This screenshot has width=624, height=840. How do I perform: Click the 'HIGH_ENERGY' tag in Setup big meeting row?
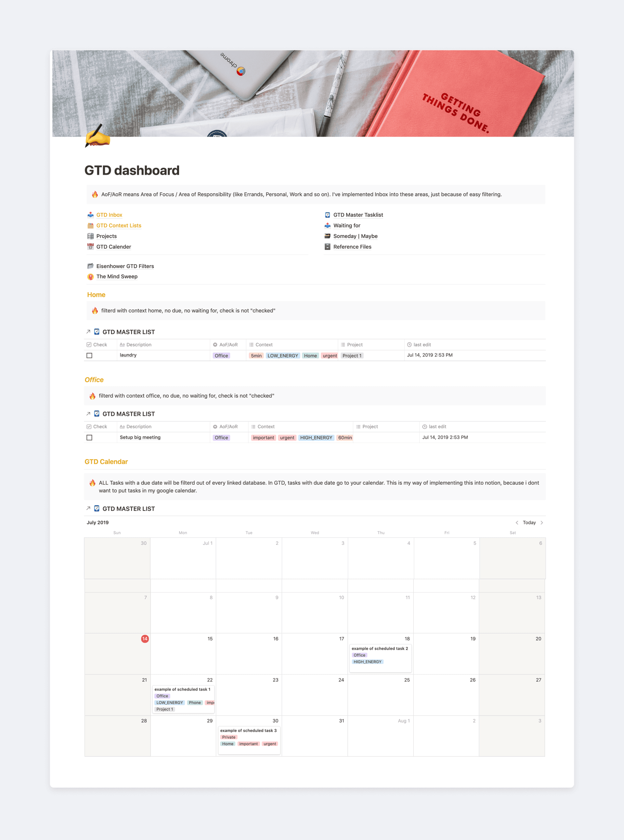click(x=316, y=438)
